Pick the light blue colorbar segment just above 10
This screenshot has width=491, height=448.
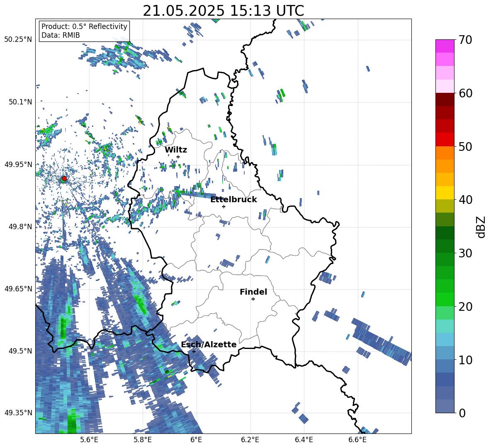pyautogui.click(x=445, y=353)
